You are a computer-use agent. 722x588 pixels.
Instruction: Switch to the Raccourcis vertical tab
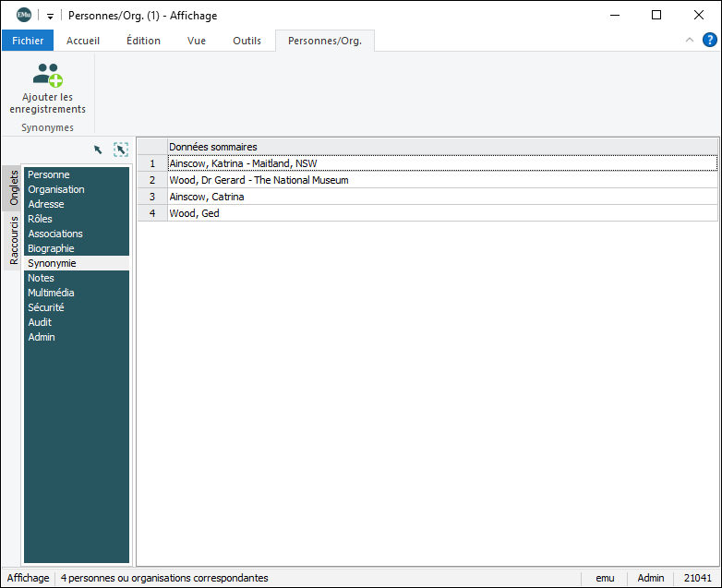point(14,241)
